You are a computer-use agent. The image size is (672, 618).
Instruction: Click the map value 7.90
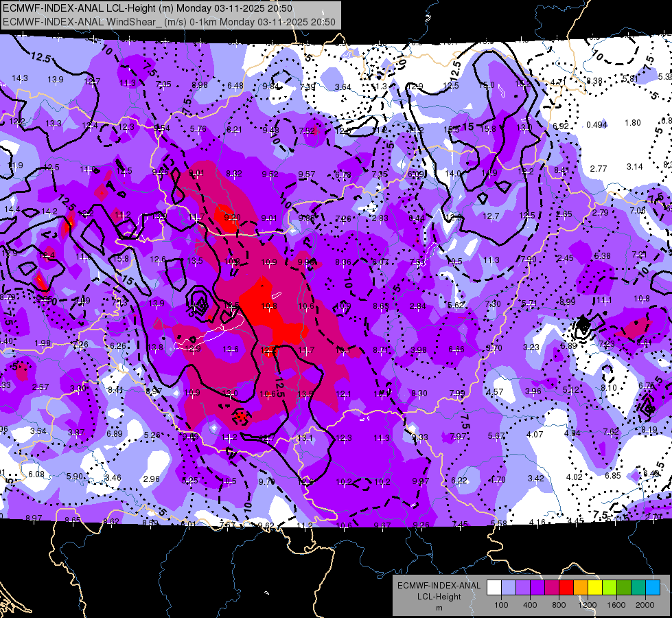(x=529, y=260)
